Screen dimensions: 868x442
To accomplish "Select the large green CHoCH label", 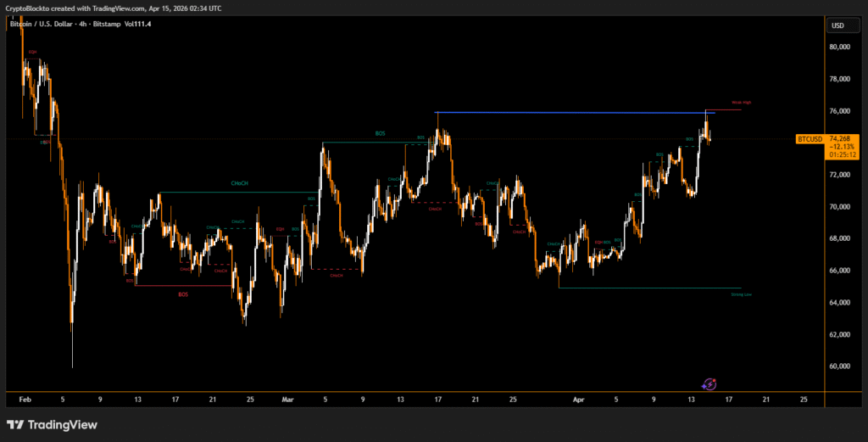I will pyautogui.click(x=239, y=183).
